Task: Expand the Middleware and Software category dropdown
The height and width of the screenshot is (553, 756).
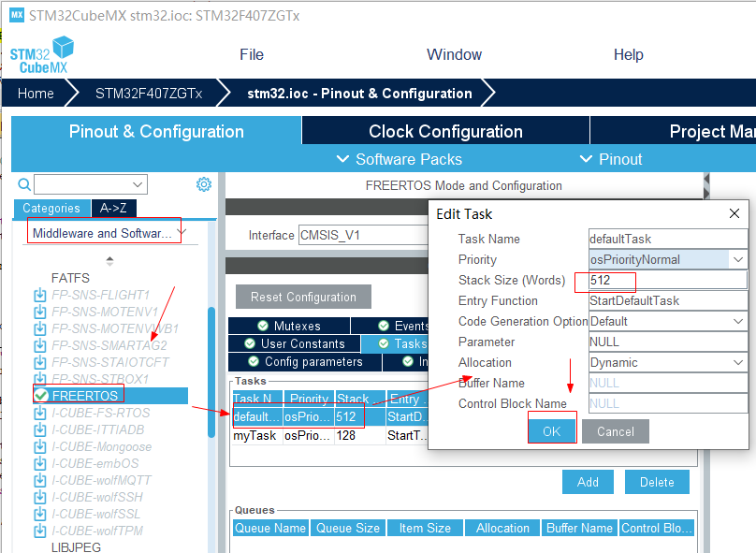Action: click(182, 232)
